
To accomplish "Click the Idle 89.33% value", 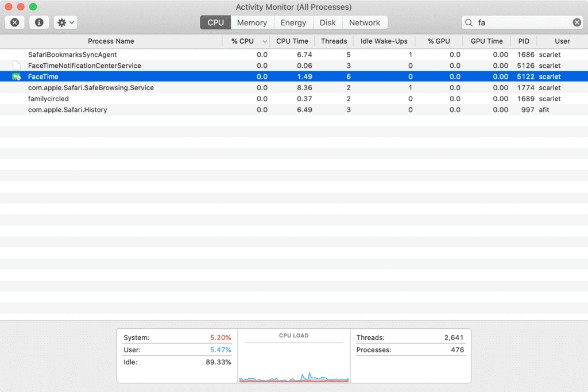I will pos(218,362).
